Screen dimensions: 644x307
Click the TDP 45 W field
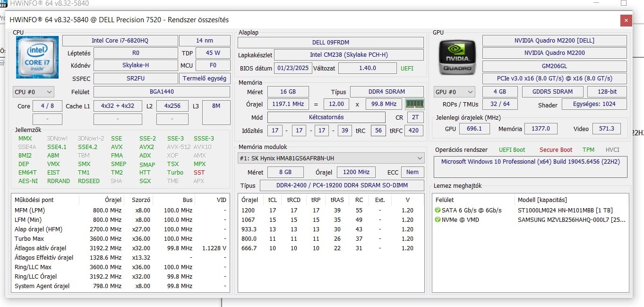coord(213,53)
